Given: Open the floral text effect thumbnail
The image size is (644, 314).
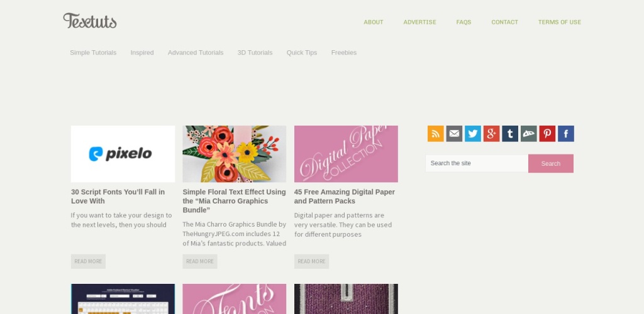Looking at the screenshot, I should pos(235,154).
